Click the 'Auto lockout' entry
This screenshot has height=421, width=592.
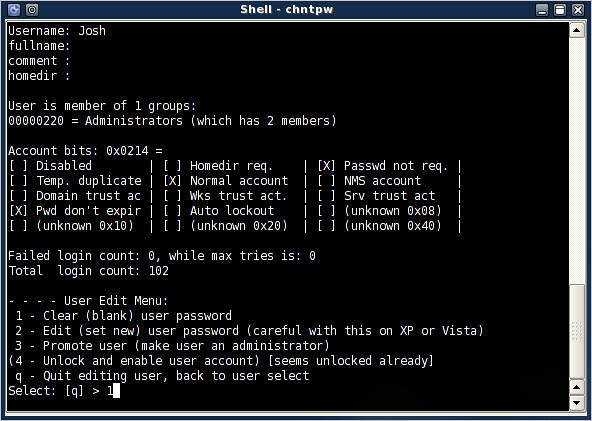[219, 211]
